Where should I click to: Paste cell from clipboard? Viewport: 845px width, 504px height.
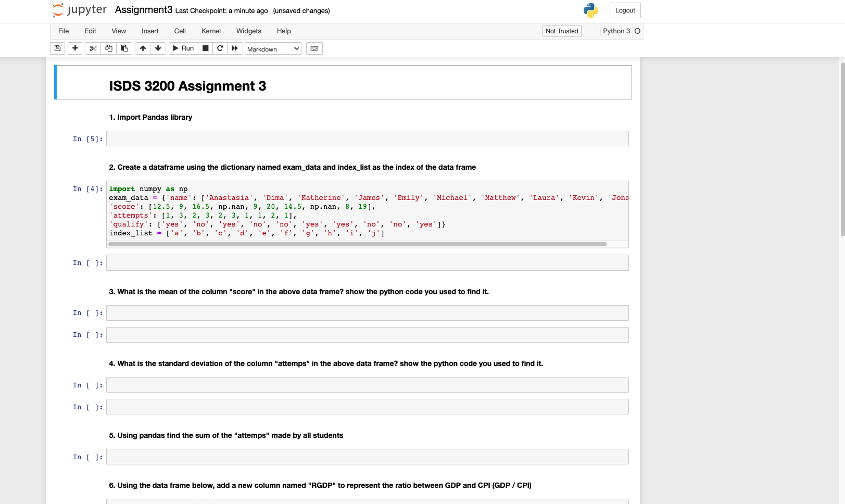(x=124, y=48)
